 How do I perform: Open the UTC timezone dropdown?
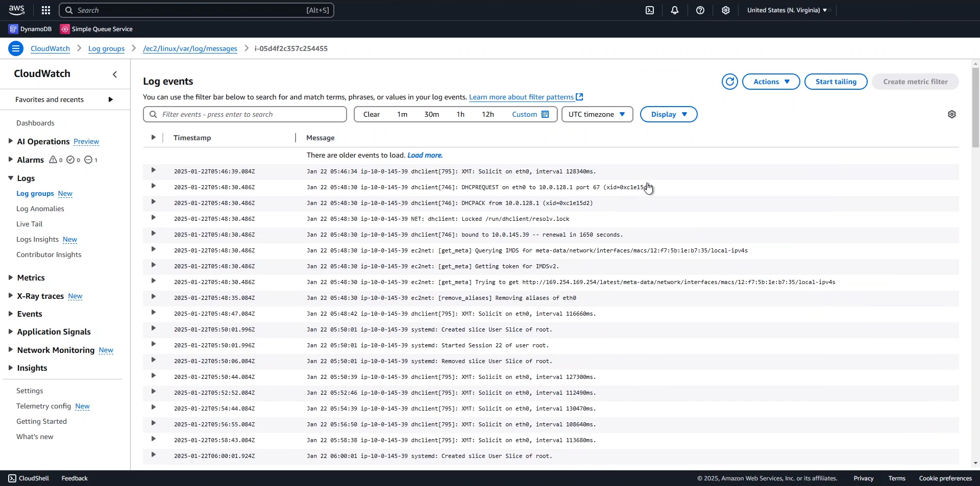[x=597, y=115]
